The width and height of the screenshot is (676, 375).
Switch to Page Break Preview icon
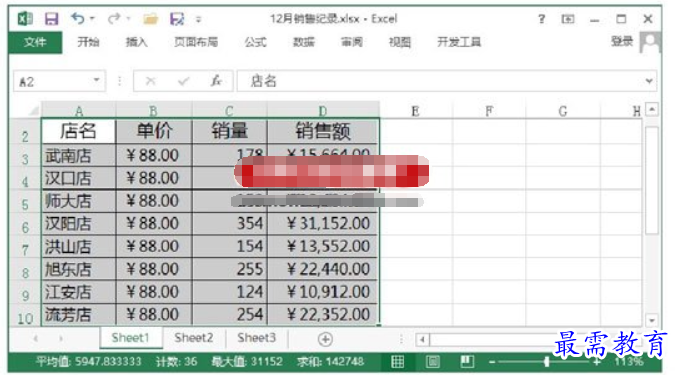pos(467,361)
